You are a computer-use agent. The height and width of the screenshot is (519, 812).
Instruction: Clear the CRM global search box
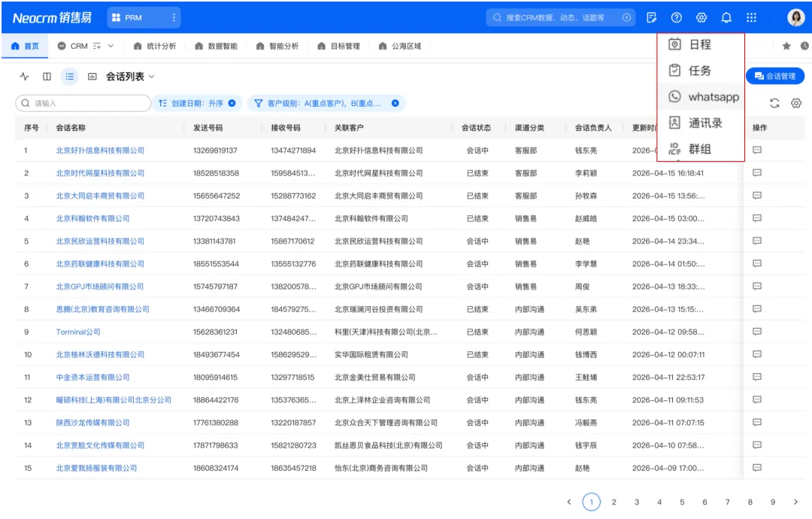pos(626,17)
